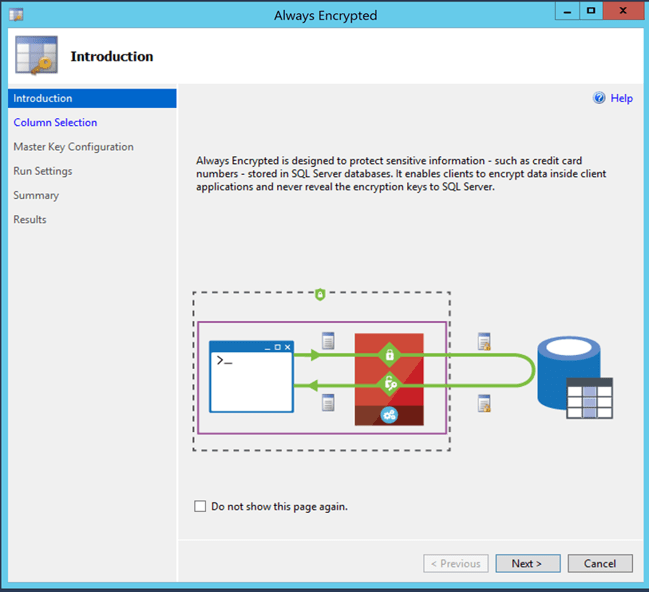Open the Help link
649x592 pixels.
coord(621,98)
